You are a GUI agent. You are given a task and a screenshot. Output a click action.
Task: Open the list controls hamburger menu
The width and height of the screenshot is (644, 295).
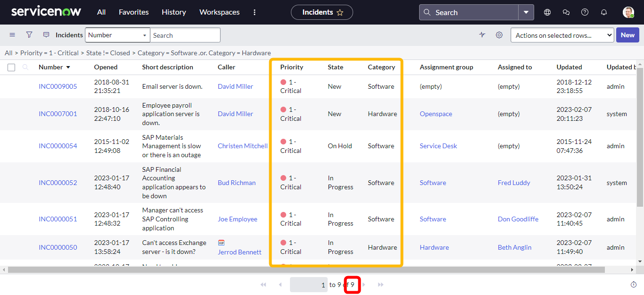[x=12, y=34]
